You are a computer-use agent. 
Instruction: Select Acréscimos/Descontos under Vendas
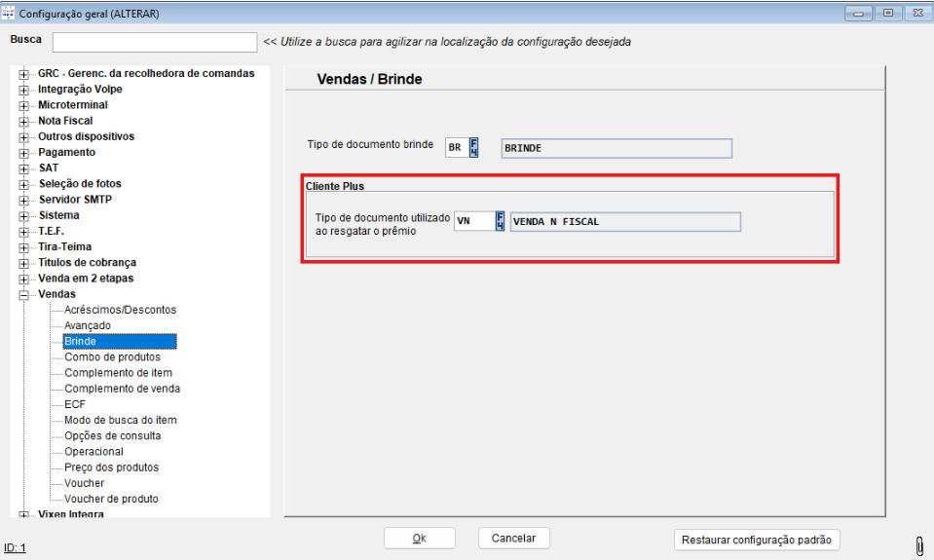coord(120,310)
